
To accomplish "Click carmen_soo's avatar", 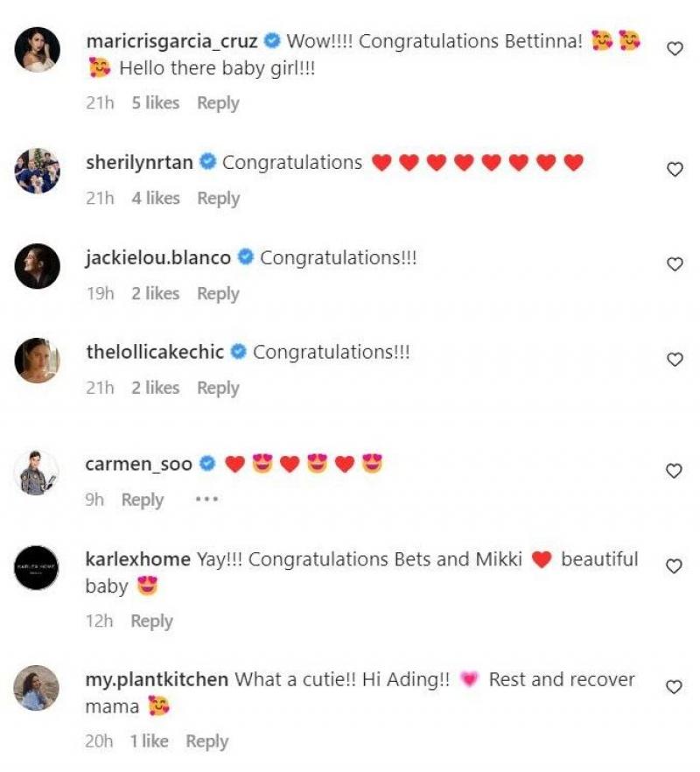I will point(37,473).
